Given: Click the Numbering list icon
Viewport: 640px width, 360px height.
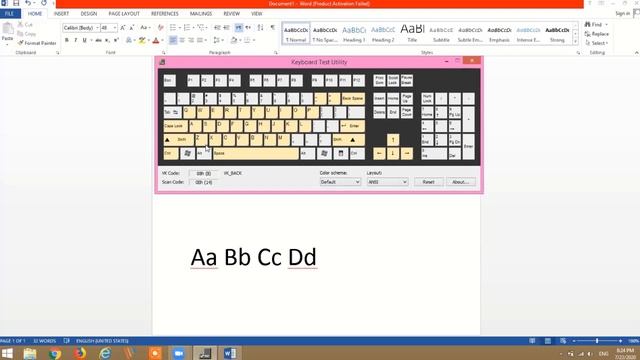Looking at the screenshot, I should coord(187,28).
